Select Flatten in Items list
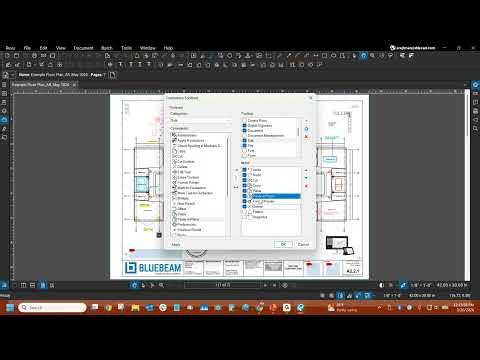Image resolution: width=480 pixels, height=360 pixels. 258,212
